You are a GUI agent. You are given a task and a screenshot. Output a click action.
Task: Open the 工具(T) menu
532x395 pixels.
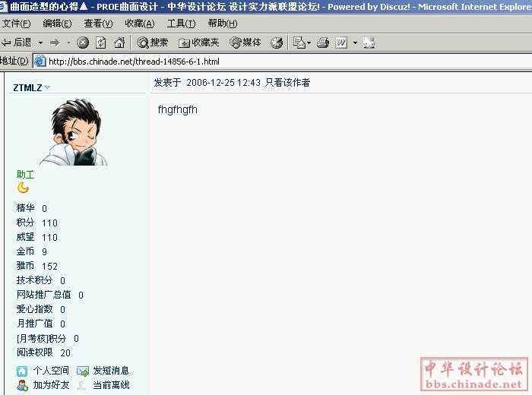[x=181, y=24]
